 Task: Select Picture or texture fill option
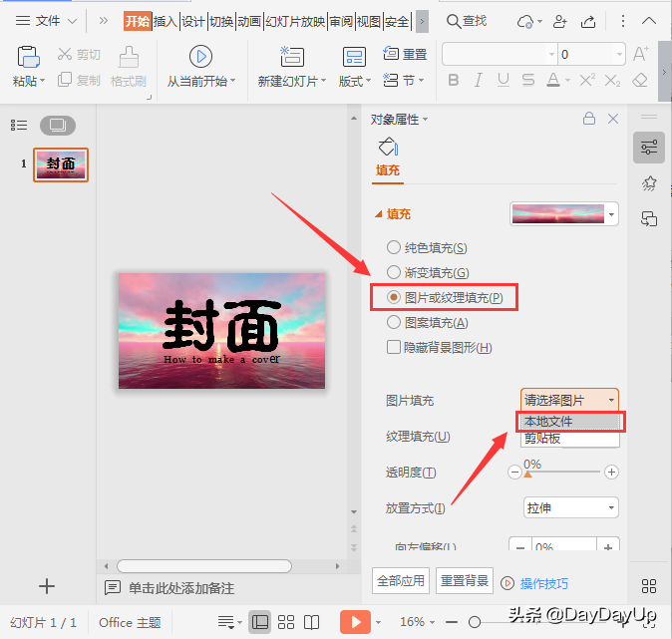(445, 297)
